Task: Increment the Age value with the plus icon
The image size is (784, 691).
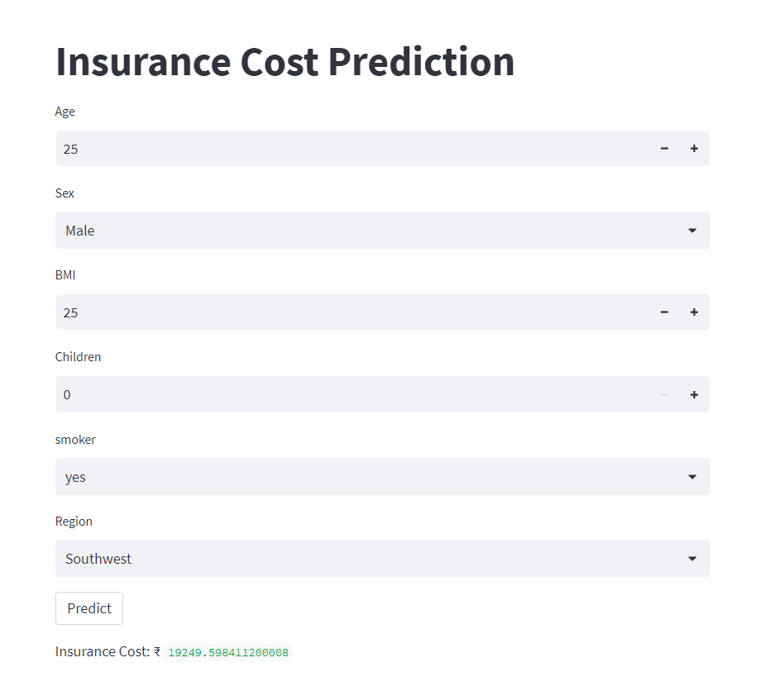Action: pos(694,149)
